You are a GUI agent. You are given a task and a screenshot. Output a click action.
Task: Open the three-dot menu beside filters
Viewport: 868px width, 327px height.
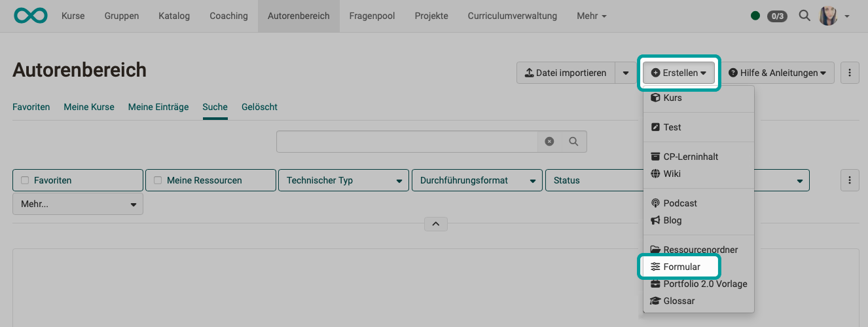[850, 180]
